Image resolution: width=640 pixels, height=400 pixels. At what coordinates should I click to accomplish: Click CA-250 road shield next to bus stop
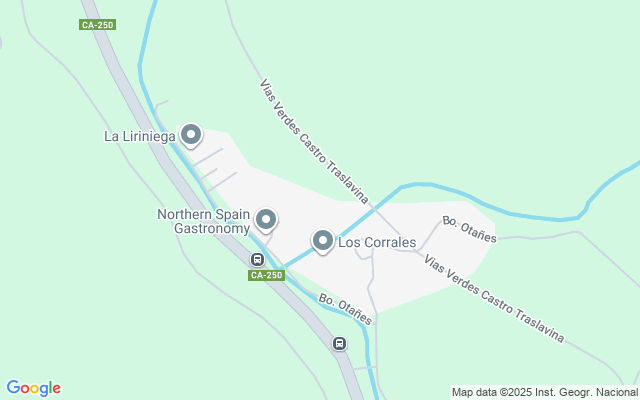point(267,275)
